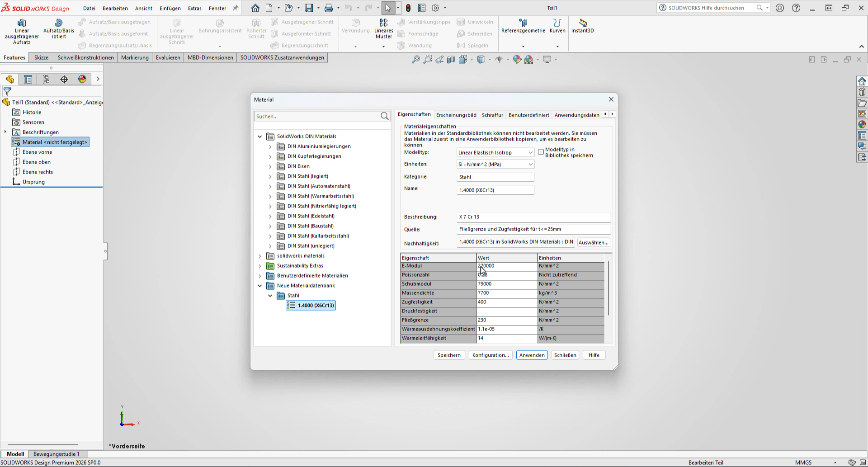Viewport: 868px width, 467px height.
Task: Open the Referenzgeometrie tool
Action: click(523, 23)
